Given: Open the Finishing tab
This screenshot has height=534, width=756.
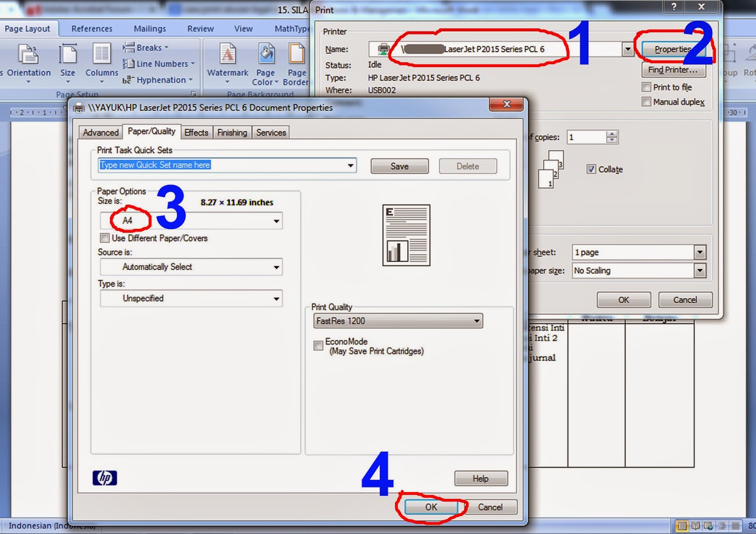Looking at the screenshot, I should point(232,133).
